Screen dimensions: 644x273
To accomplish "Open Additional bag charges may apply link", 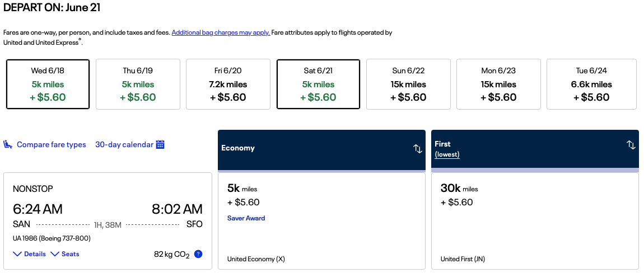I will tap(221, 32).
